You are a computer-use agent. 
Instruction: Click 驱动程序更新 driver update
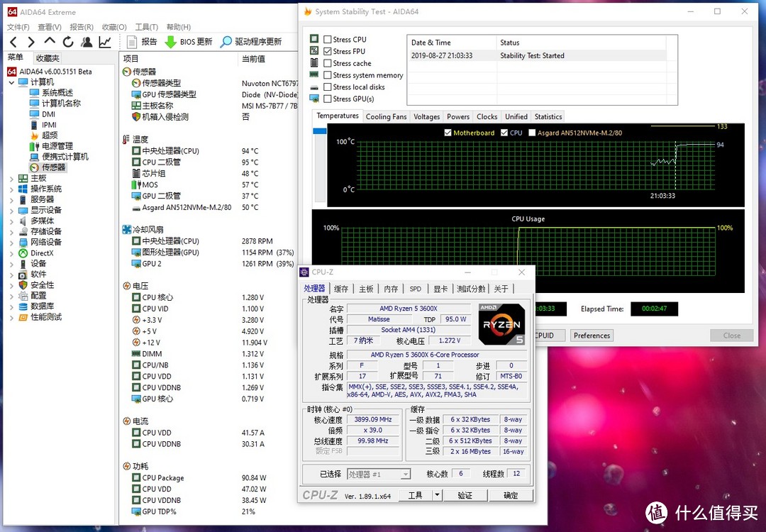click(251, 42)
